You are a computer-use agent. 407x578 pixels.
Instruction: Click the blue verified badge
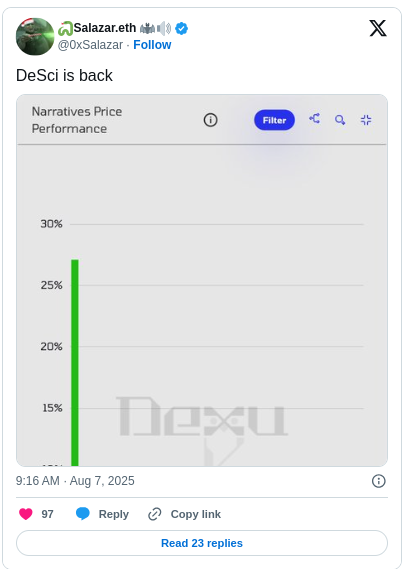pyautogui.click(x=181, y=28)
